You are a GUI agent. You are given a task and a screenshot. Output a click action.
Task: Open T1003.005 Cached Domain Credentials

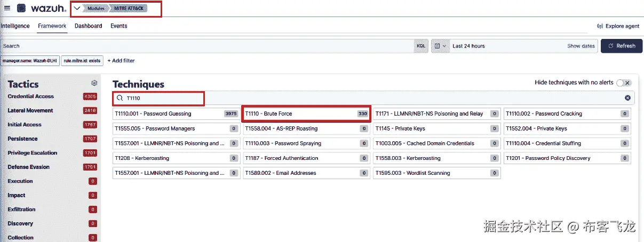point(436,143)
